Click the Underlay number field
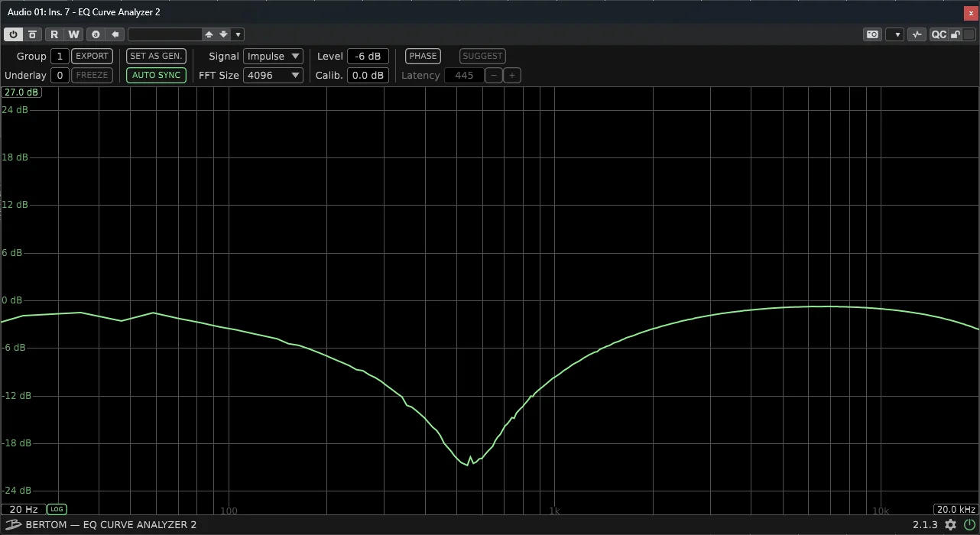Screen dimensions: 980x535 click(x=60, y=75)
